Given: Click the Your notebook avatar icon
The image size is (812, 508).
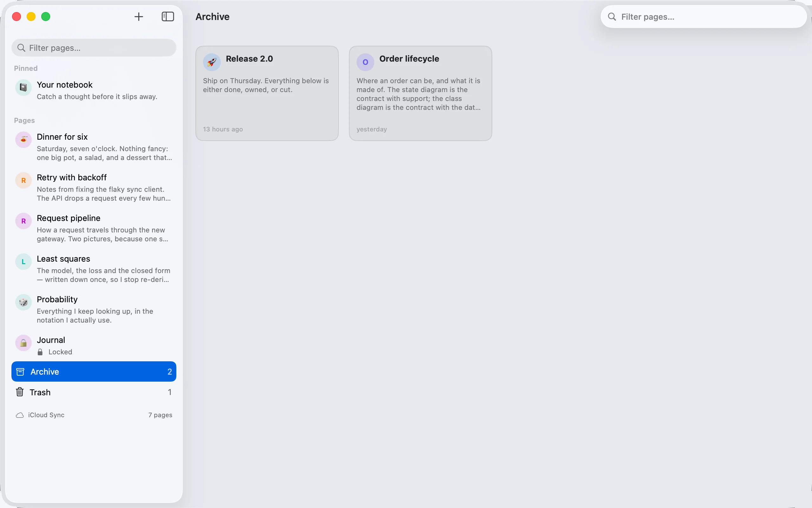Looking at the screenshot, I should [23, 88].
